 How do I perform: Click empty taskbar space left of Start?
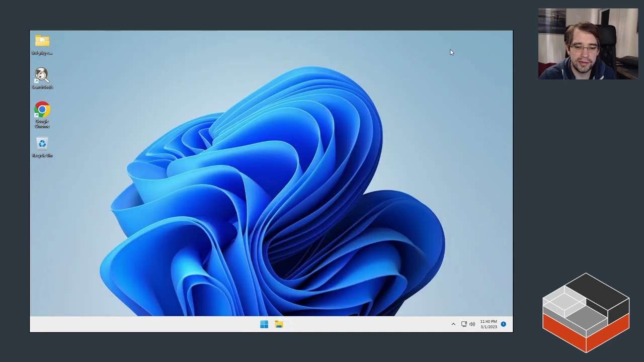pos(151,324)
